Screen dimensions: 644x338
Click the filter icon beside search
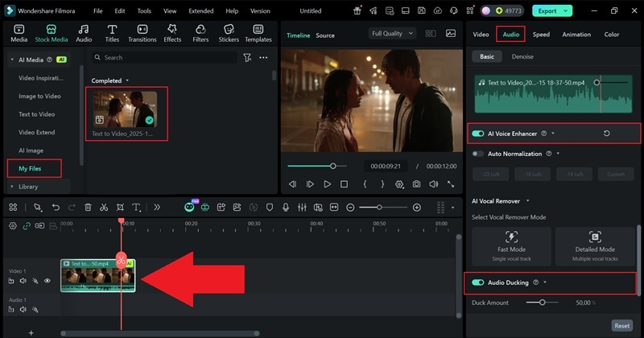coord(247,58)
